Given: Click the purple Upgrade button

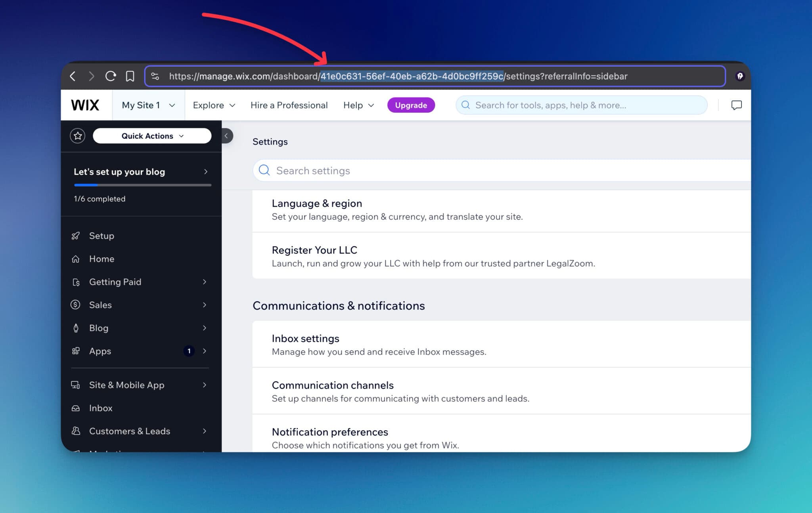Looking at the screenshot, I should tap(411, 105).
